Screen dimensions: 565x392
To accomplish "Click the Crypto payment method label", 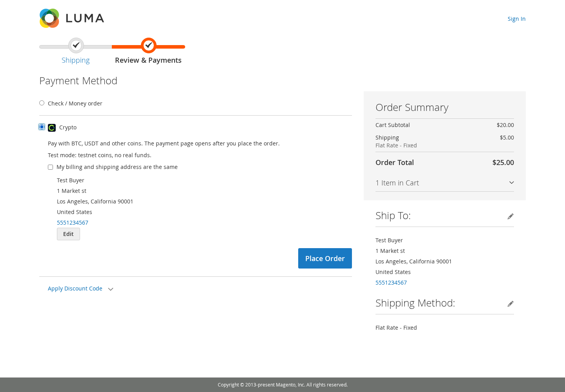I will 68,127.
